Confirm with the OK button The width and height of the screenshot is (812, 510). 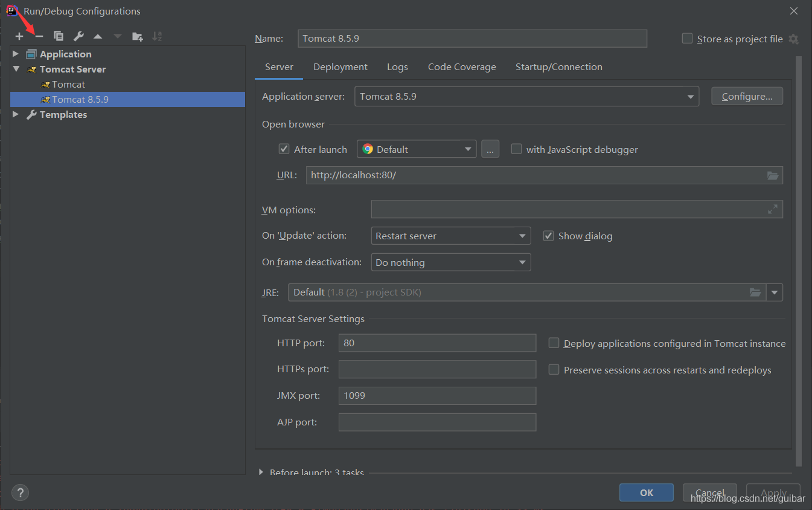click(647, 492)
